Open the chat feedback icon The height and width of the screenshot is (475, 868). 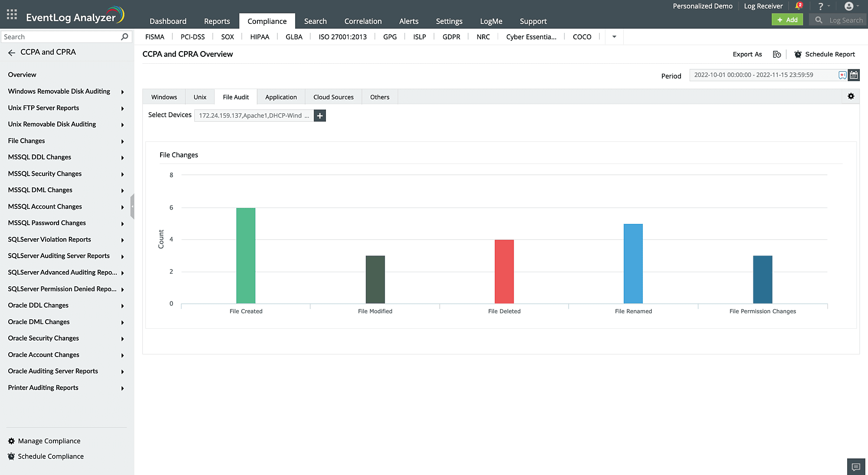click(x=856, y=467)
